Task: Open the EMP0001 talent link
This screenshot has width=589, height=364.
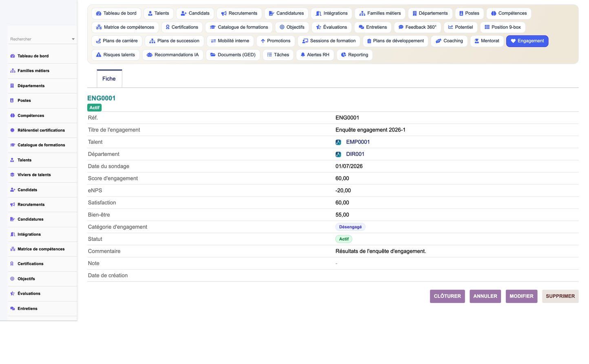Action: pyautogui.click(x=358, y=142)
